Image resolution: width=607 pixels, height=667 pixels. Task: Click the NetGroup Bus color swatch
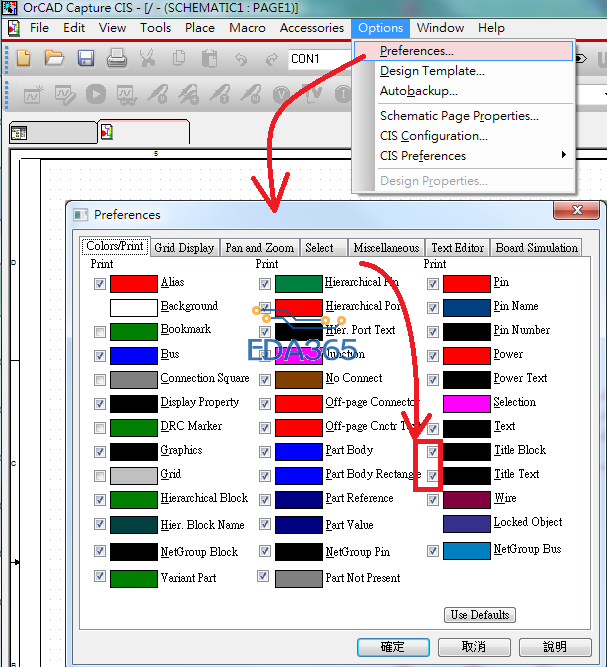[467, 551]
